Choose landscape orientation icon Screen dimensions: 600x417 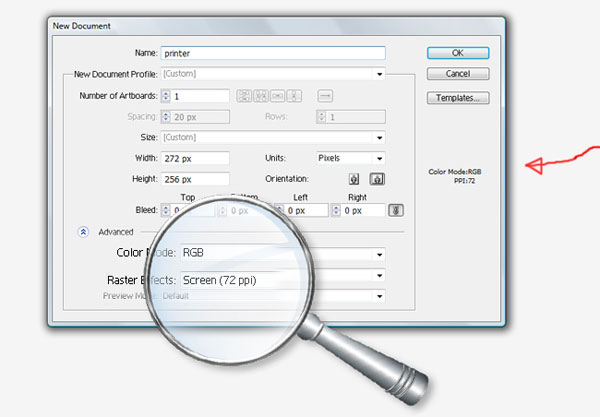click(377, 179)
